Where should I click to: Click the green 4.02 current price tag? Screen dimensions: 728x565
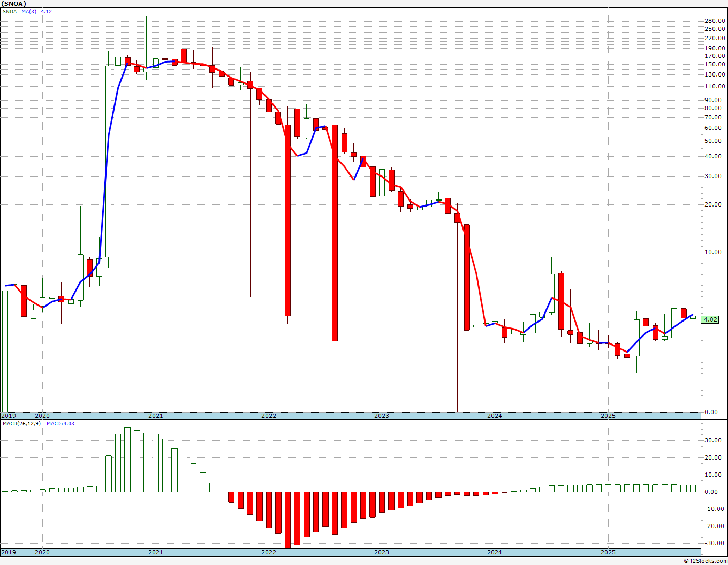[x=710, y=319]
